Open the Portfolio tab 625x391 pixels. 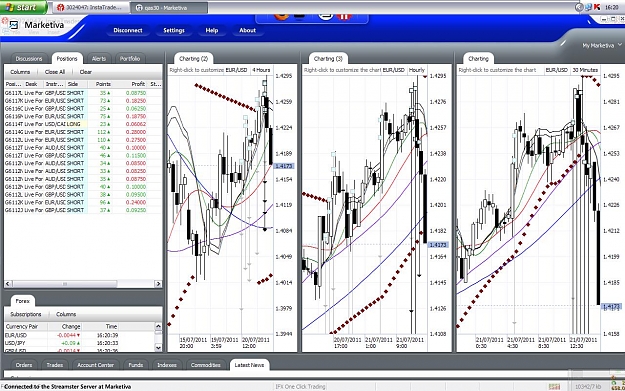(x=130, y=59)
